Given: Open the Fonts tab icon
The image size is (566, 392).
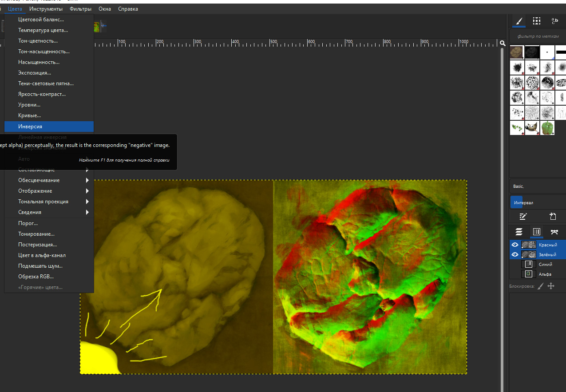Looking at the screenshot, I should click(x=554, y=21).
